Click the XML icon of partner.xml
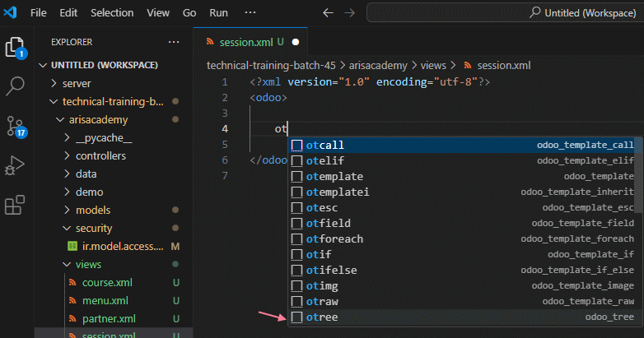This screenshot has height=338, width=644. point(72,319)
